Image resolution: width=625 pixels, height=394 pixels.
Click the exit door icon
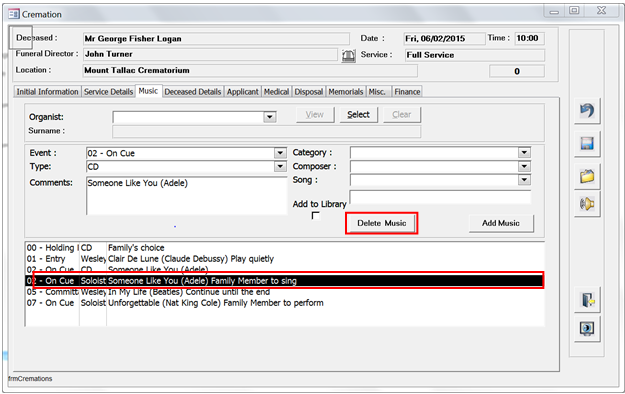(x=587, y=300)
